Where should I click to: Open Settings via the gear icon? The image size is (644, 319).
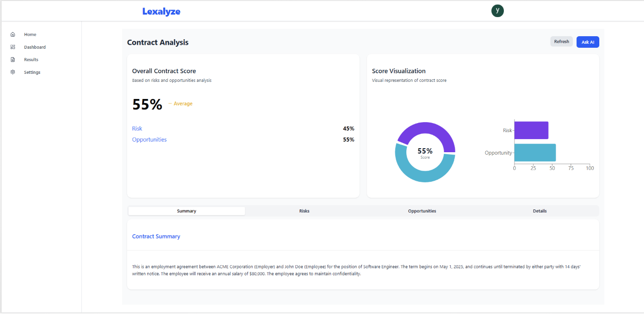(x=13, y=72)
